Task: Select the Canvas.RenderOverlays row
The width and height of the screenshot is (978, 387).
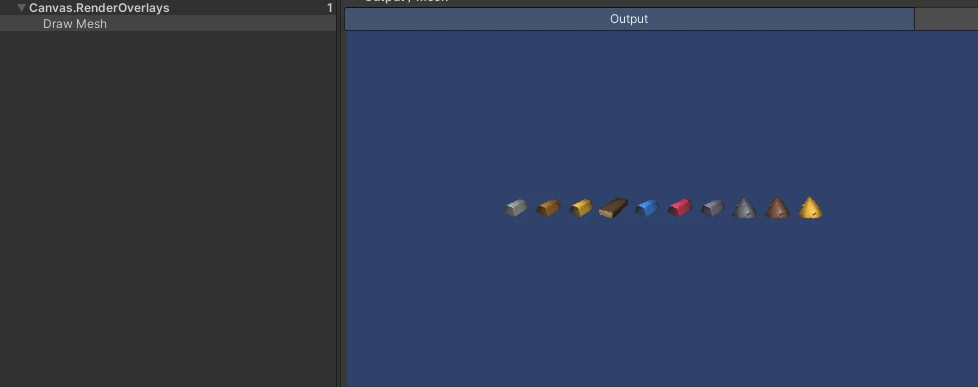Action: click(x=168, y=8)
